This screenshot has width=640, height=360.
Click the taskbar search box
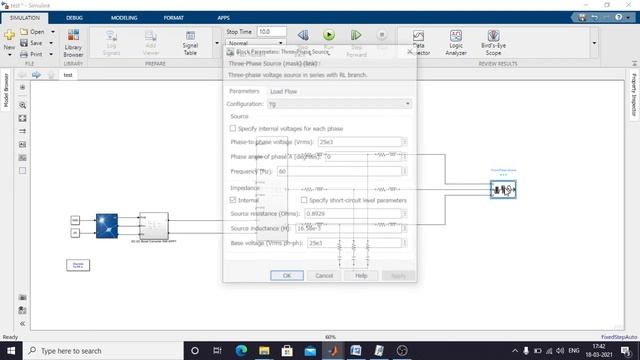pyautogui.click(x=103, y=351)
